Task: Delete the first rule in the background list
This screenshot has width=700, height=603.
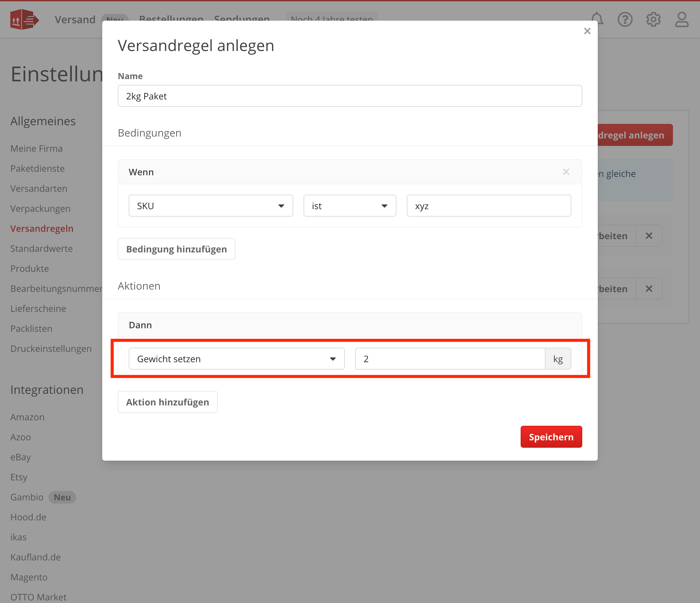Action: click(x=649, y=236)
